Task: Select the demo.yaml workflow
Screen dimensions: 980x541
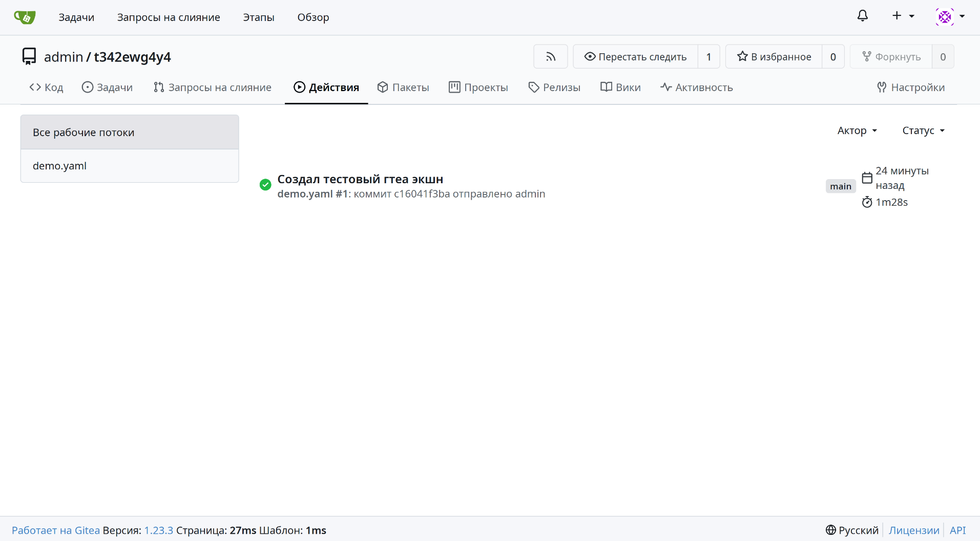Action: (x=130, y=166)
